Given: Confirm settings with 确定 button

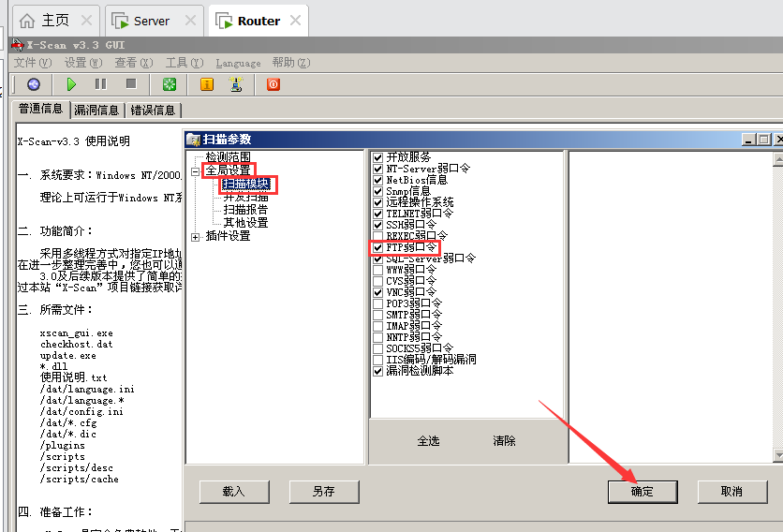Looking at the screenshot, I should tap(643, 492).
